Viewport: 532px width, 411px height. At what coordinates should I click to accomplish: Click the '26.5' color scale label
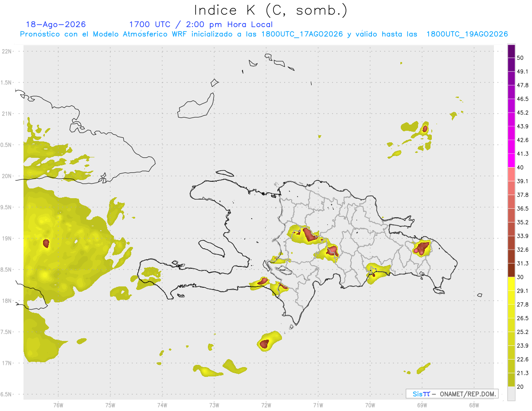click(523, 318)
